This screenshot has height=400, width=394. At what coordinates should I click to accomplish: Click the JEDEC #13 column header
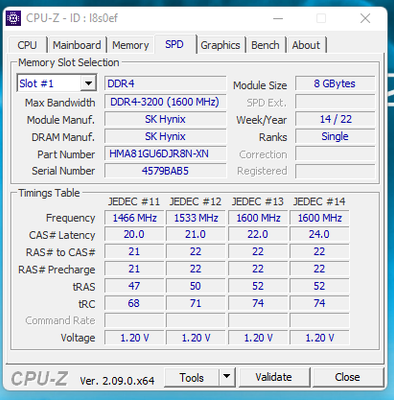click(x=258, y=202)
